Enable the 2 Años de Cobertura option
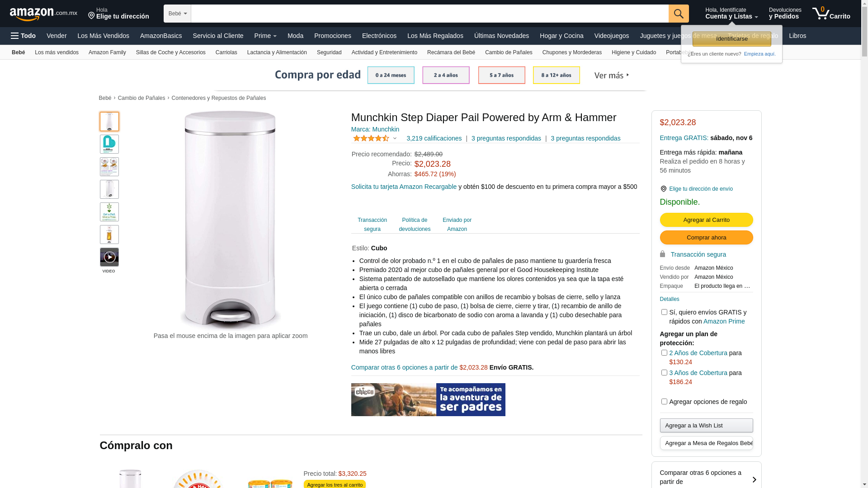This screenshot has height=488, width=868. pos(664,353)
